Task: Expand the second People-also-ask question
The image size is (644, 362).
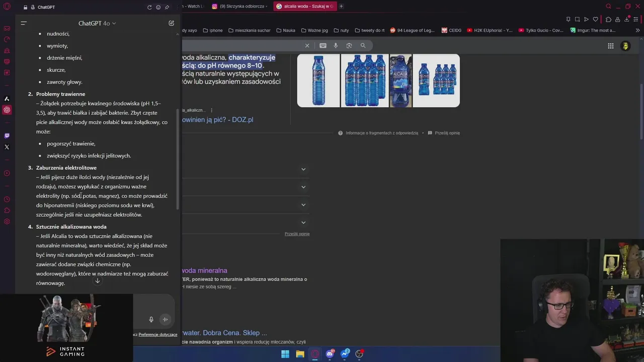Action: tap(303, 187)
